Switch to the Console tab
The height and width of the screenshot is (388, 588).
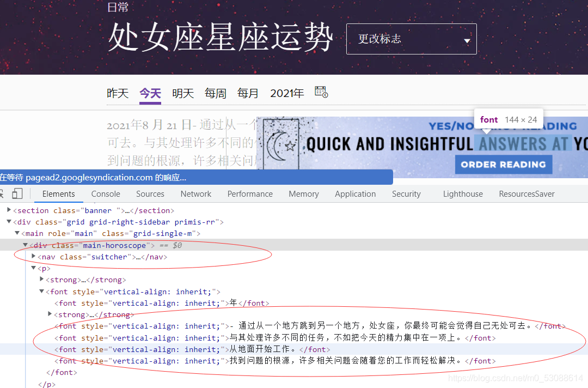(x=105, y=194)
